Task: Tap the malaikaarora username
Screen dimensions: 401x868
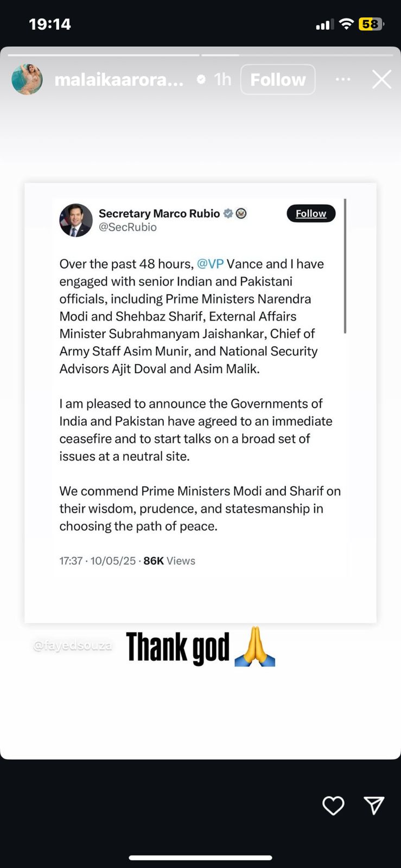Action: (119, 80)
